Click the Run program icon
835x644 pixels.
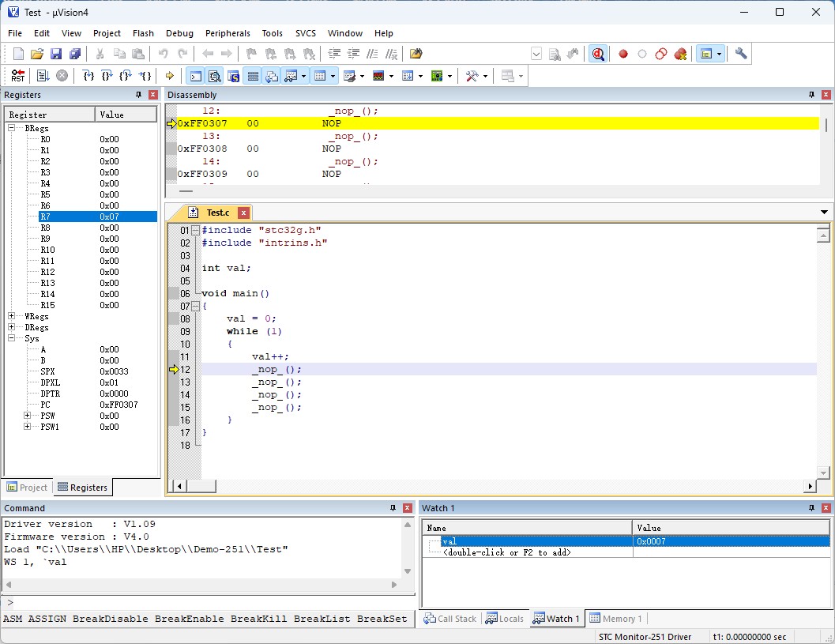(x=43, y=76)
